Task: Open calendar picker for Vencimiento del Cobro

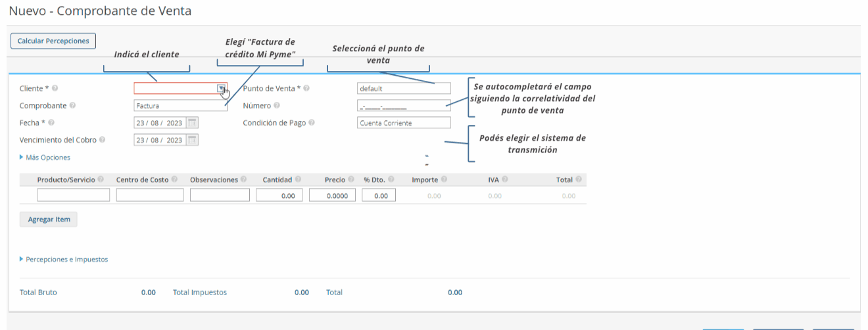Action: pos(191,139)
